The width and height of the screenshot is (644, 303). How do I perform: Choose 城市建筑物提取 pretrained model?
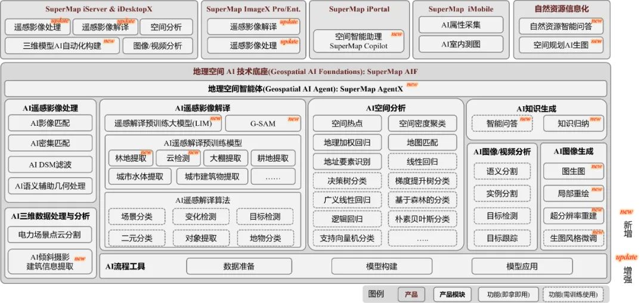[x=212, y=177]
